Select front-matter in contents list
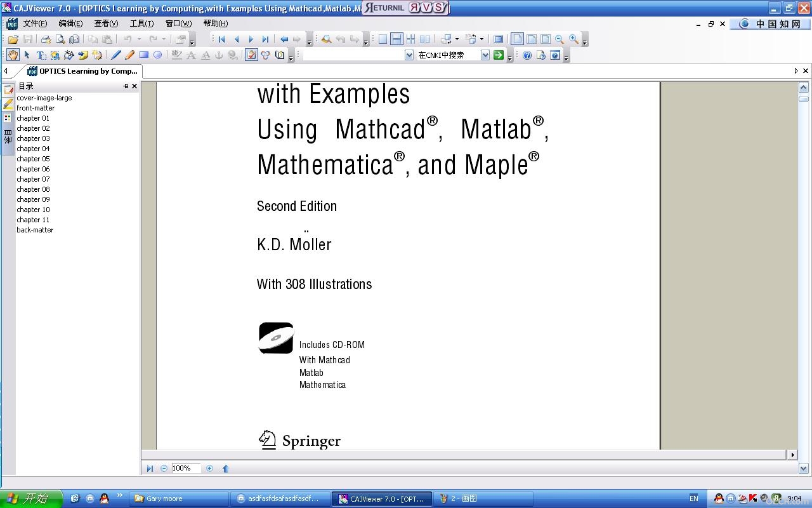This screenshot has height=508, width=812. (36, 108)
